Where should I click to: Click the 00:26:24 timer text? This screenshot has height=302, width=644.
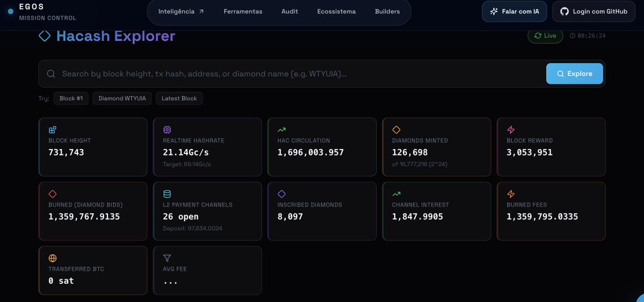coord(591,36)
